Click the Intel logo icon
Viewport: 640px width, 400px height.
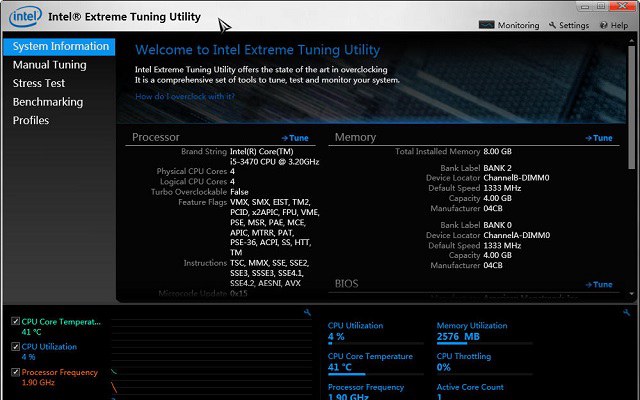point(25,17)
